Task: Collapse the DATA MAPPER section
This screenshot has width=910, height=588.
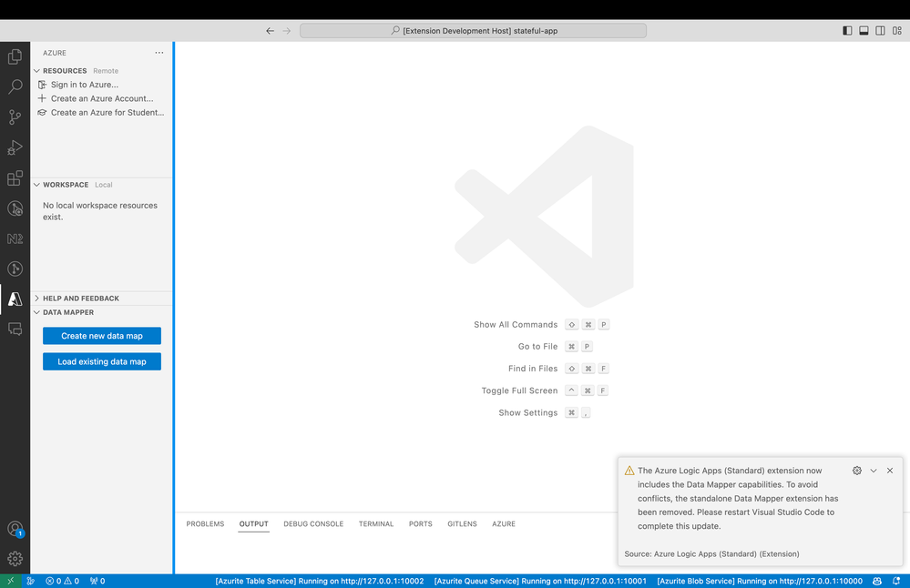Action: pos(102,312)
